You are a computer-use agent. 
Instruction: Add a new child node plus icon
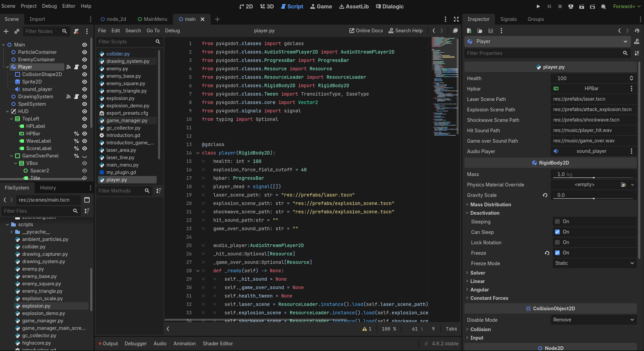pyautogui.click(x=6, y=31)
